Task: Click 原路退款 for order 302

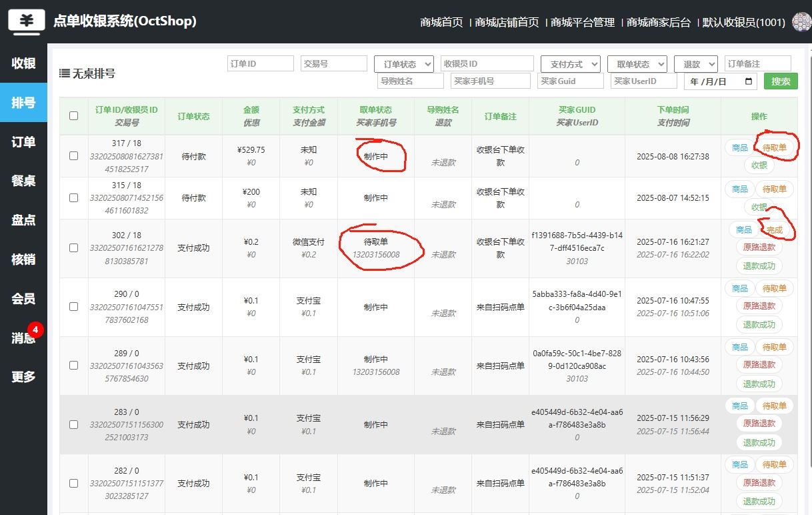Action: pos(759,247)
